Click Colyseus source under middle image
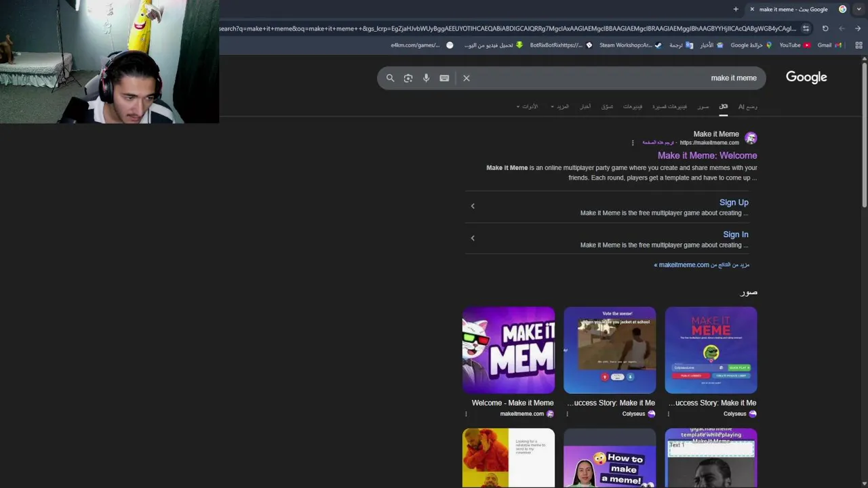Image resolution: width=868 pixels, height=488 pixels. [634, 414]
